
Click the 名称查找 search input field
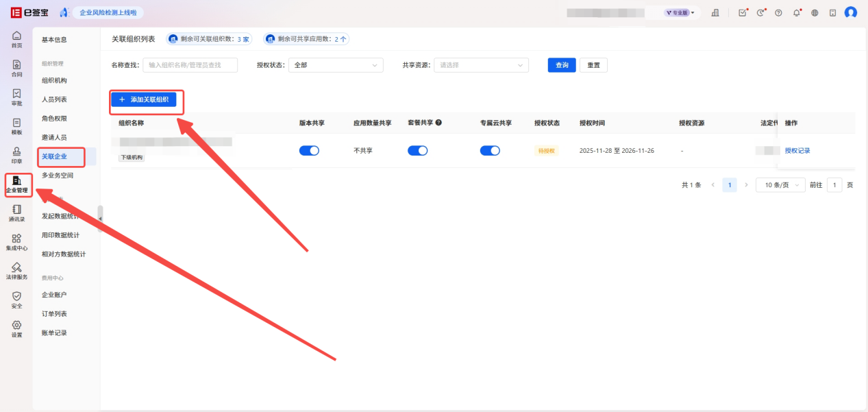(190, 65)
